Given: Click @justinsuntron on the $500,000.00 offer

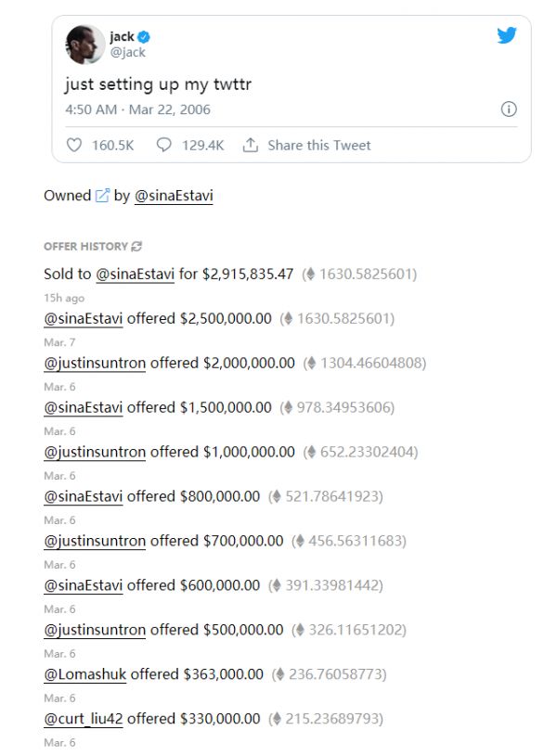Looking at the screenshot, I should pos(95,630).
